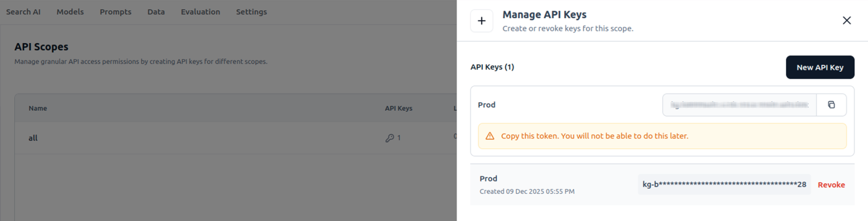Click the API Keys column header

[398, 108]
